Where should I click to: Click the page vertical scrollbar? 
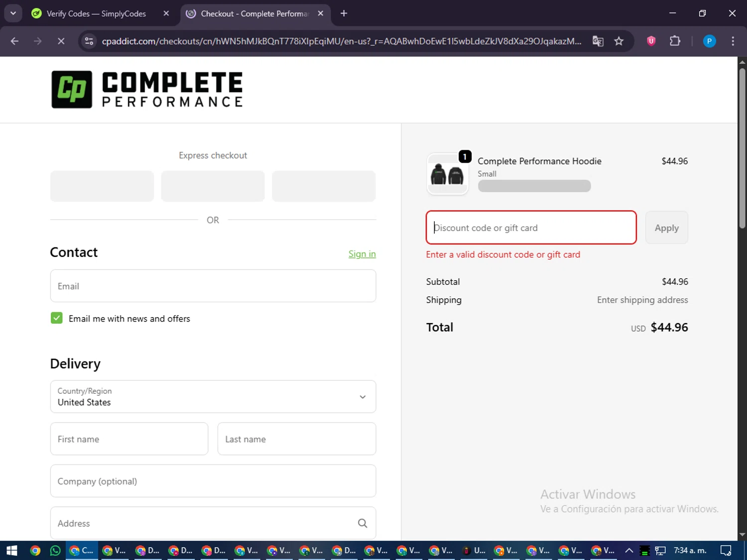click(742, 148)
